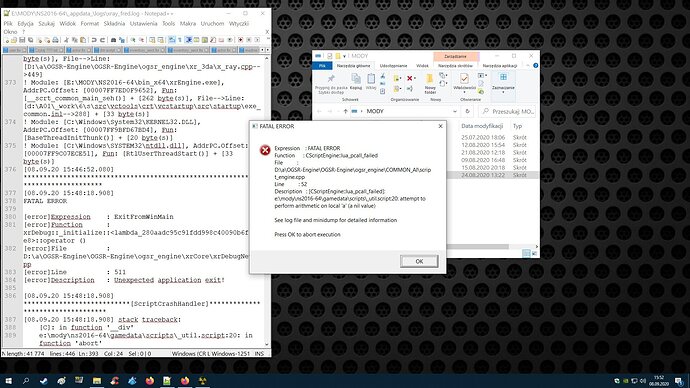
Task: Open the Wtyczki menu in Notepad++
Action: [x=239, y=23]
